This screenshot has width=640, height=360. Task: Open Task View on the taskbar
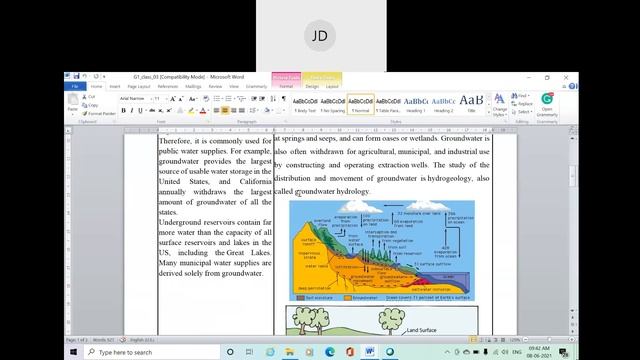(x=249, y=352)
